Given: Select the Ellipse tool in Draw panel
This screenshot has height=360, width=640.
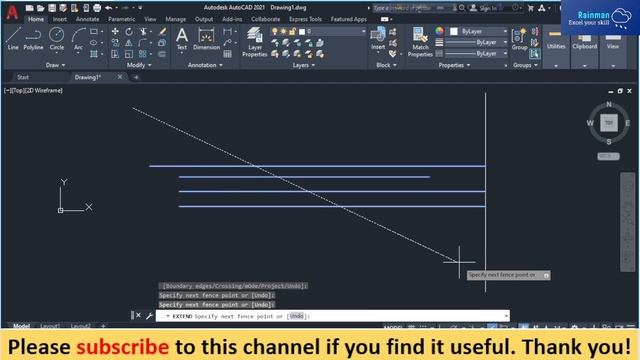Looking at the screenshot, I should 94,42.
